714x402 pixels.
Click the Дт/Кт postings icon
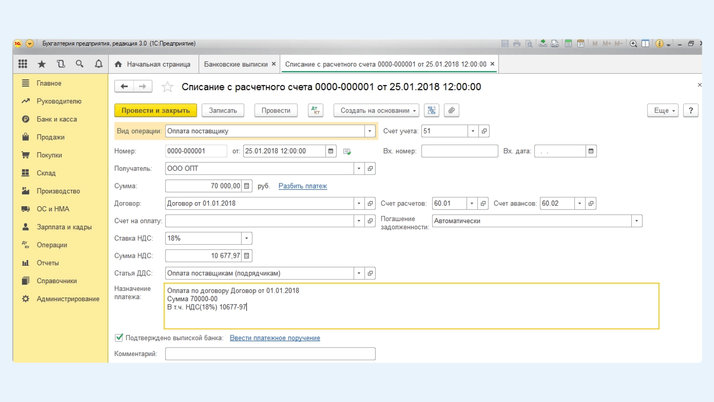pyautogui.click(x=315, y=111)
